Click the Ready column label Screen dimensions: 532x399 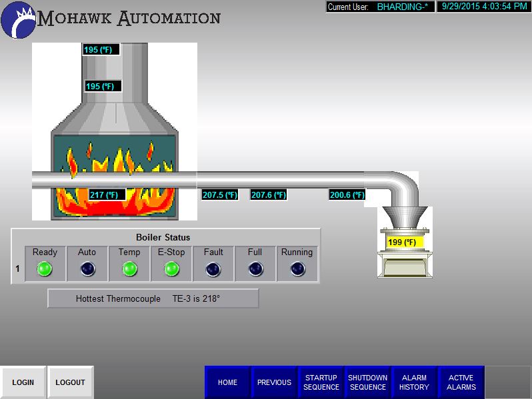(45, 252)
